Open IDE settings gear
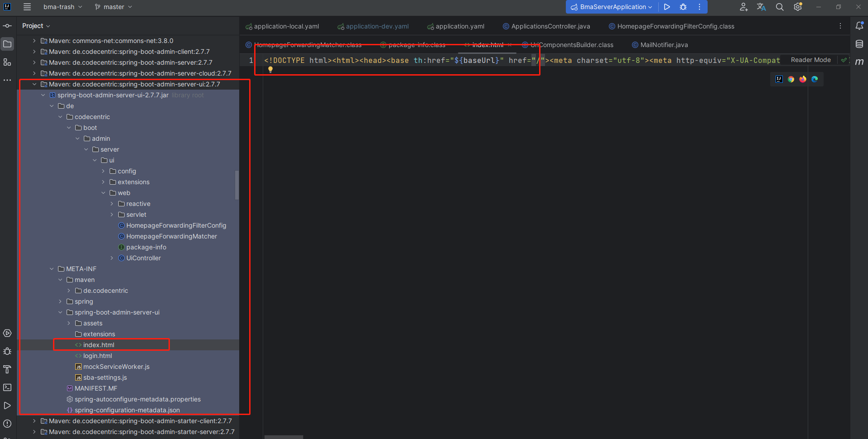Screen dimensions: 868x439 pos(798,7)
